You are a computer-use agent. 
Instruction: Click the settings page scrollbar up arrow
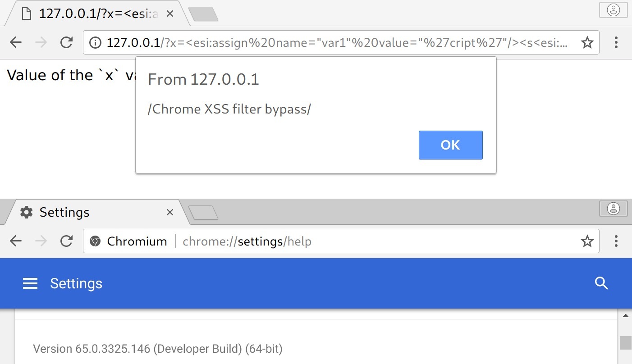coord(625,316)
